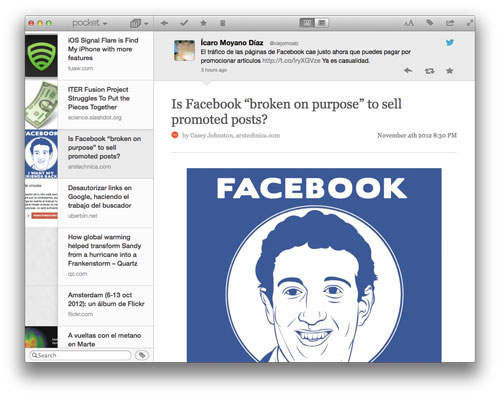Click the Desautorizar article thumbnail
500x397 pixels.
[x=41, y=203]
